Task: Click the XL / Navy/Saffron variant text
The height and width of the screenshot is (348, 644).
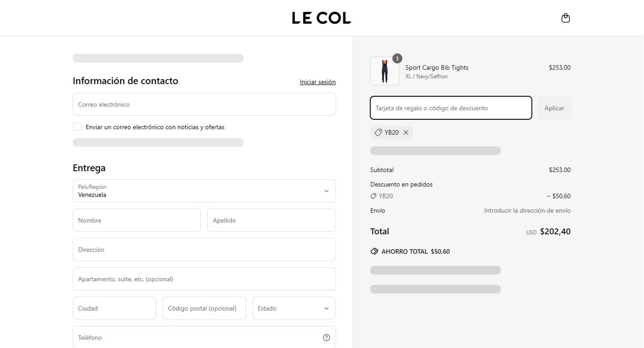Action: [426, 76]
